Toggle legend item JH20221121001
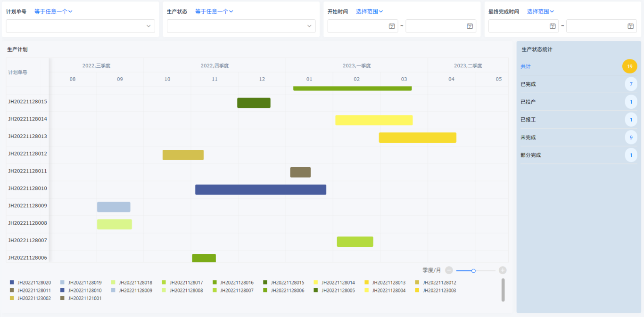The height and width of the screenshot is (317, 644). tap(81, 299)
